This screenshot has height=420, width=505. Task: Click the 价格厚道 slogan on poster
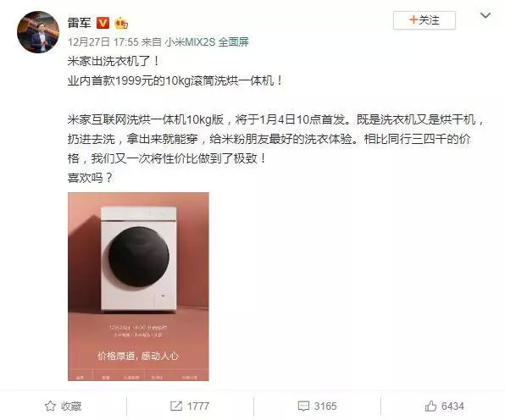pyautogui.click(x=138, y=356)
